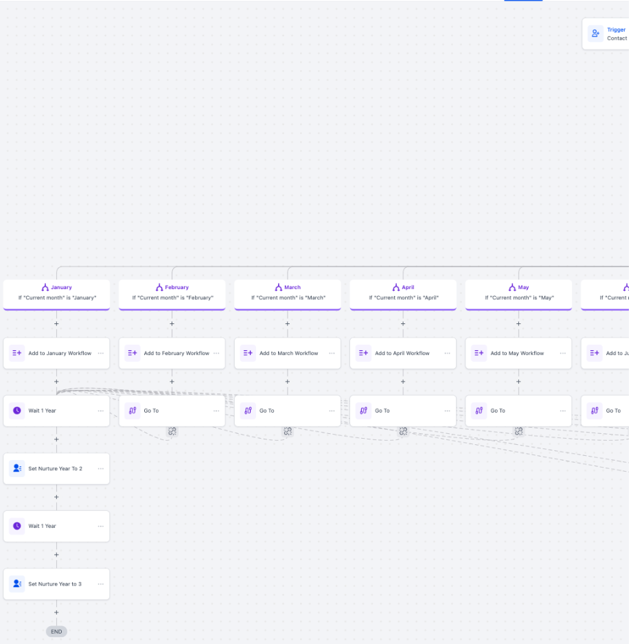Image resolution: width=644 pixels, height=644 pixels.
Task: Click the clock icon on first Wait 1 Year
Action: 17,411
